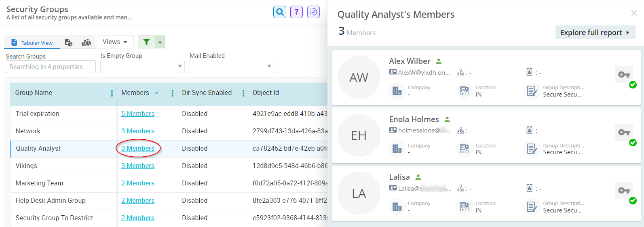Open 2 Members link for Help Desk Admin Group
Viewport: 644px width, 227px height.
click(x=138, y=200)
